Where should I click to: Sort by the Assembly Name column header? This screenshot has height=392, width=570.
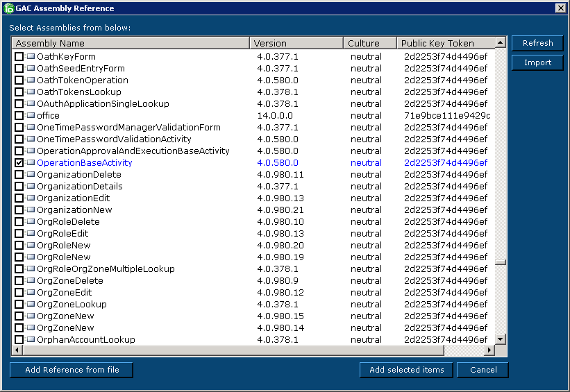pos(131,44)
